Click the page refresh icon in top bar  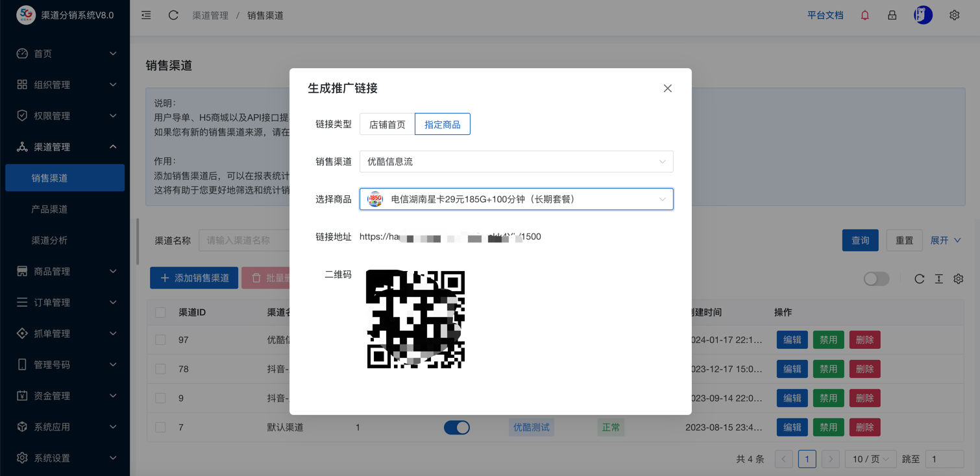[x=173, y=15]
